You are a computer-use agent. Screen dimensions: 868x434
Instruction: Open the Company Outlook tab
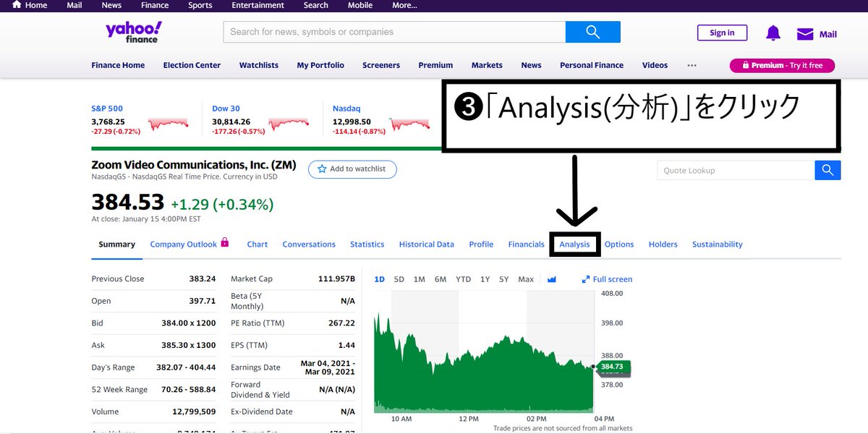[183, 244]
